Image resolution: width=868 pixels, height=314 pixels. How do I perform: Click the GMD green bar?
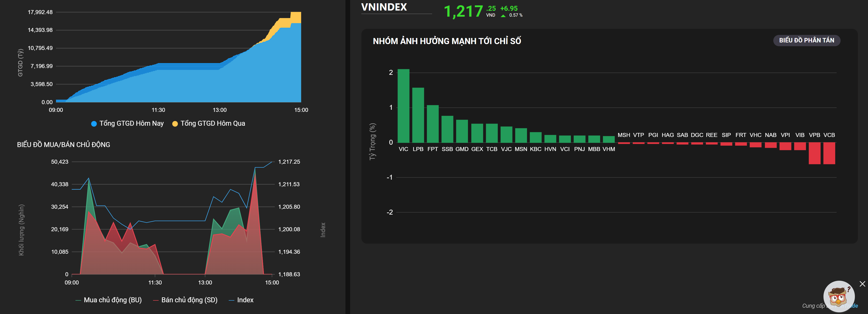[x=462, y=131]
